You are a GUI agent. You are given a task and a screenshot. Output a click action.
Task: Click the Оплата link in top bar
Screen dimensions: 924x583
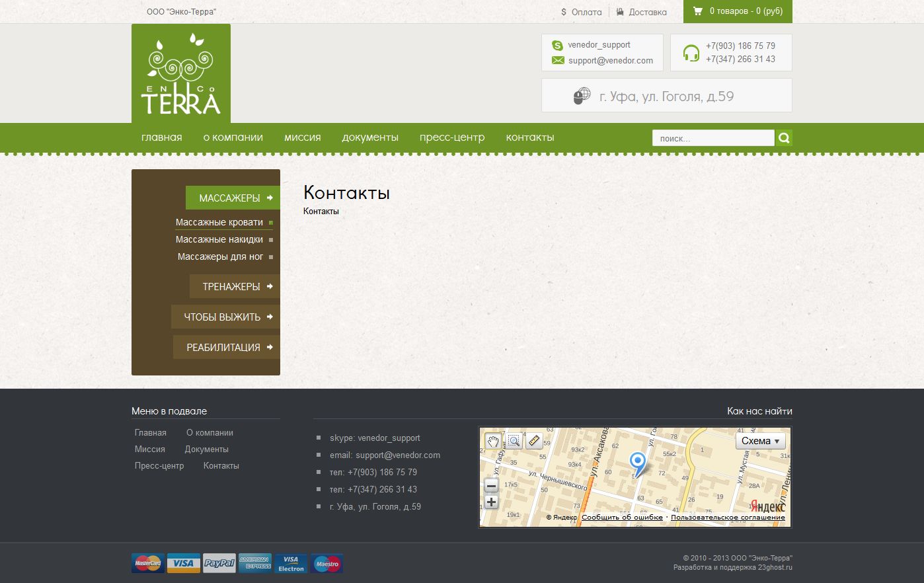tap(587, 12)
